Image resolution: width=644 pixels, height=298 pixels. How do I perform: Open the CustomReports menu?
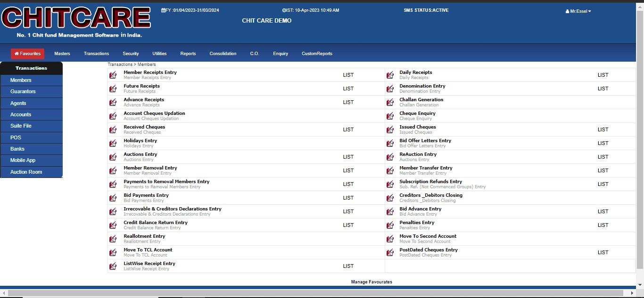click(x=317, y=54)
